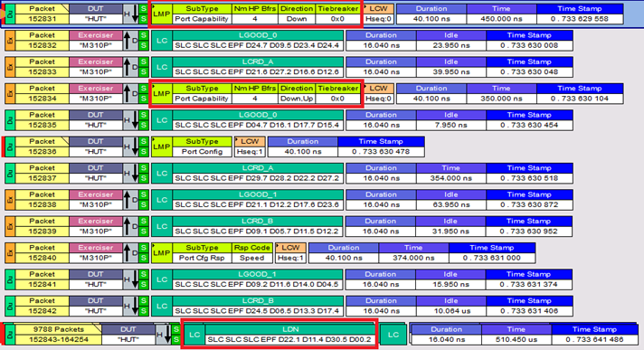644x350 pixels.
Task: Click the LMP cell of packet 152831
Action: 162,14
